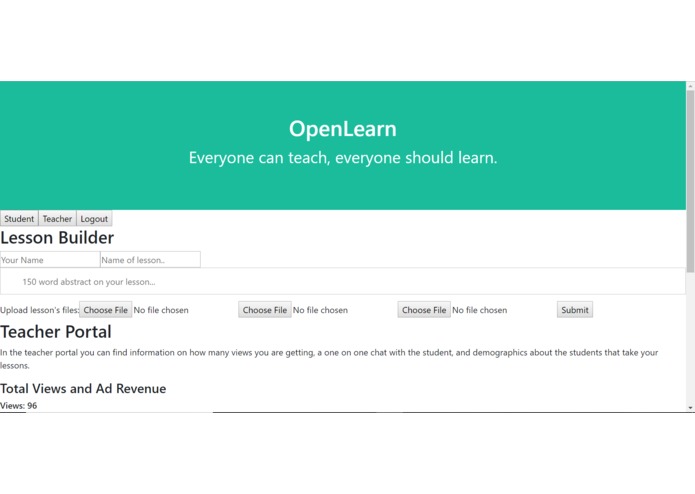Click the page scrollbar down arrow
695x494 pixels.
point(690,407)
